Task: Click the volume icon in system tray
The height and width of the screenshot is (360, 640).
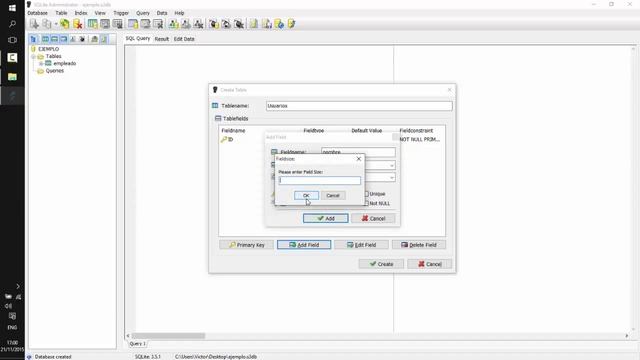Action: coord(8,306)
